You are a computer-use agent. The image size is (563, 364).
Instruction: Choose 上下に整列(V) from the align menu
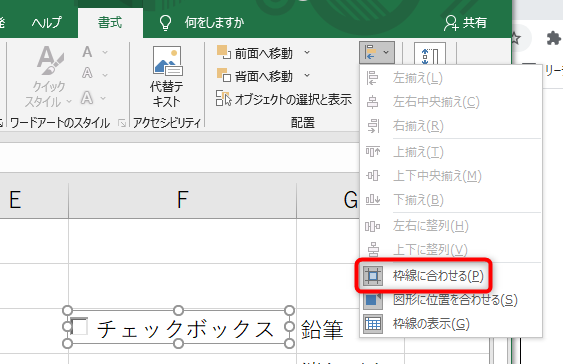point(451,249)
